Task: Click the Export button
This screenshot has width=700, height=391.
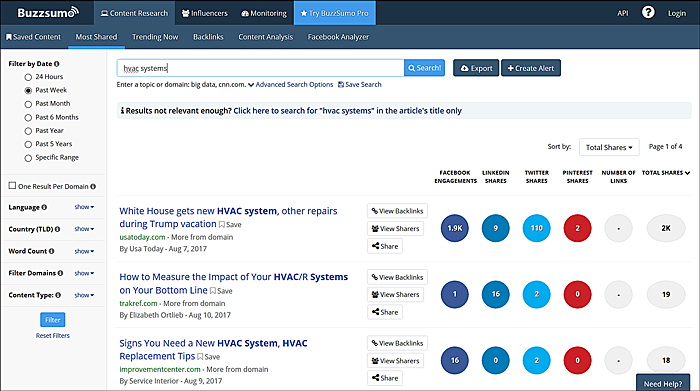Action: tap(476, 68)
